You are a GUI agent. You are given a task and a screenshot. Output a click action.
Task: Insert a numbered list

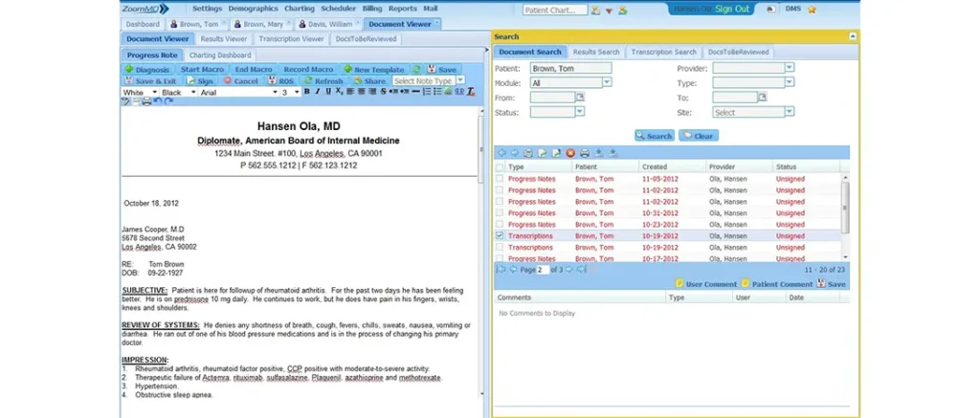click(x=426, y=92)
